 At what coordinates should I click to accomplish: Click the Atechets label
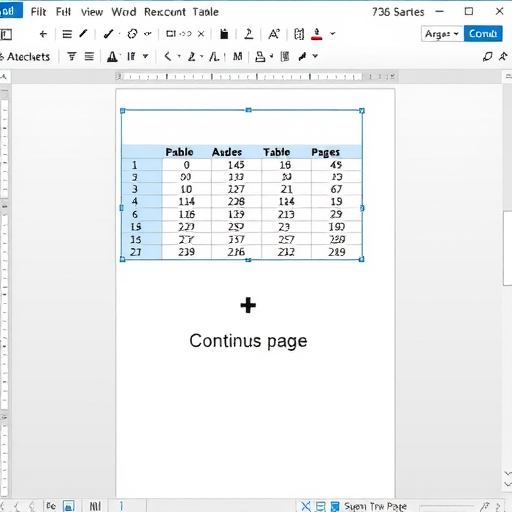pyautogui.click(x=28, y=57)
